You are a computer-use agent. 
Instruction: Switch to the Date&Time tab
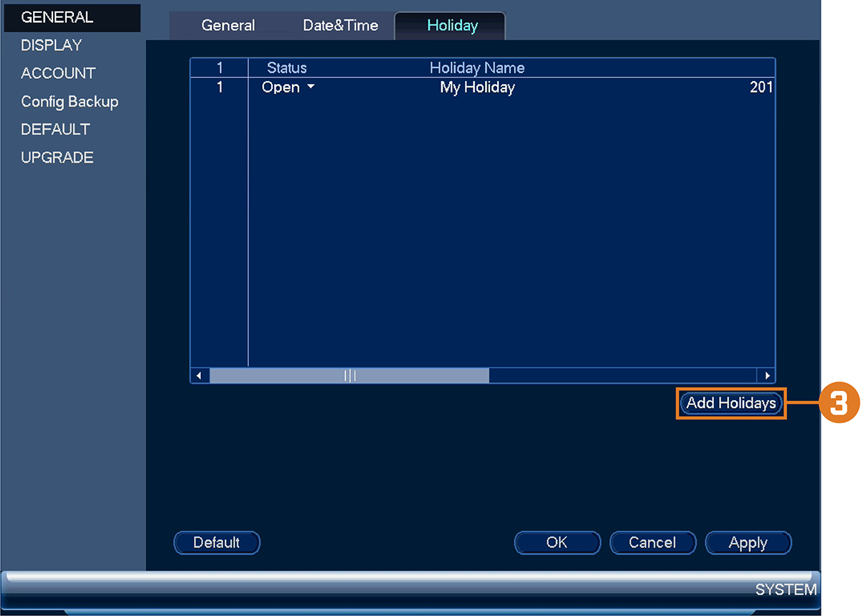[340, 26]
